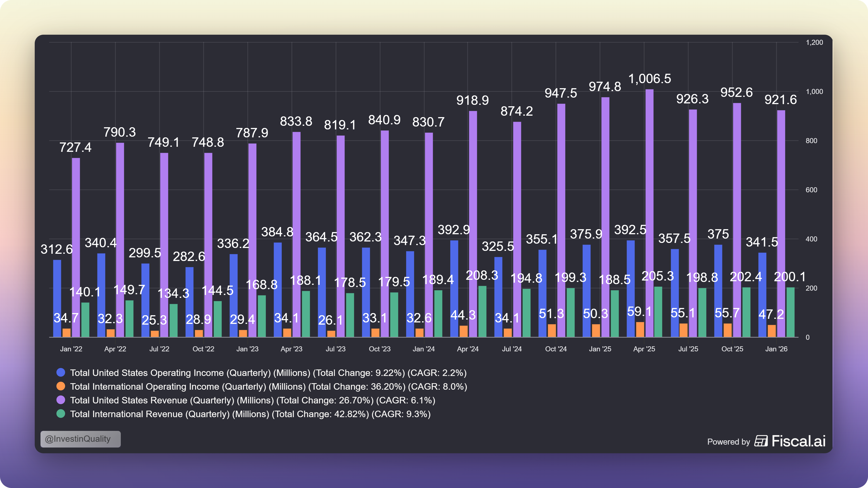Click the orange International Operating Income legend dot
Screen dimensions: 868x488
coord(61,386)
